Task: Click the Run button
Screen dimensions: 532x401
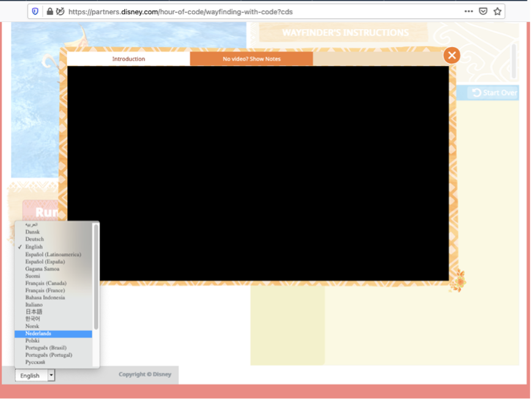Action: click(x=41, y=212)
